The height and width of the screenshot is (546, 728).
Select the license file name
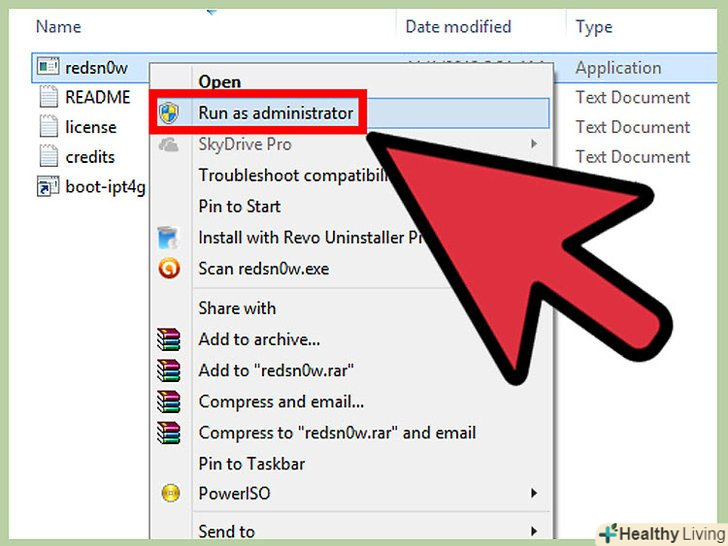click(91, 127)
